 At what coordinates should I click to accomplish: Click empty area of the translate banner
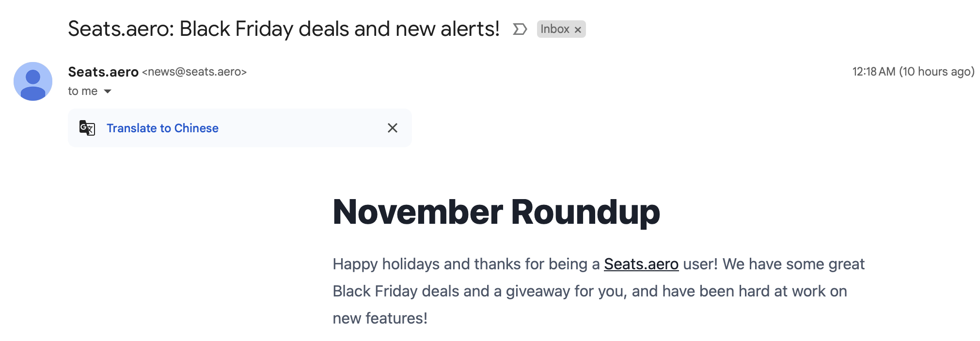click(300, 128)
